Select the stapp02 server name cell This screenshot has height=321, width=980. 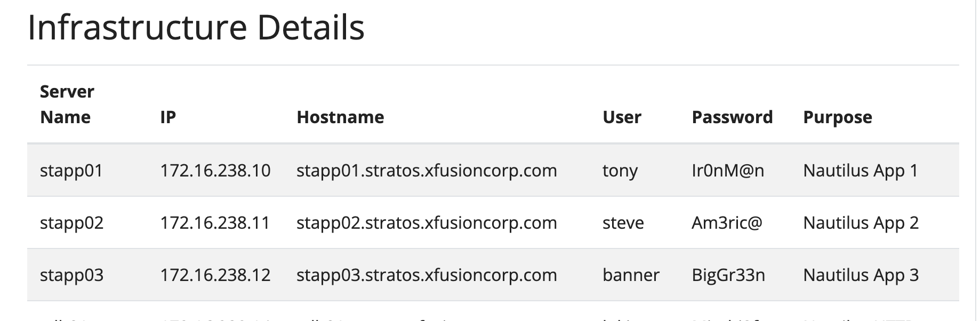pyautogui.click(x=71, y=223)
